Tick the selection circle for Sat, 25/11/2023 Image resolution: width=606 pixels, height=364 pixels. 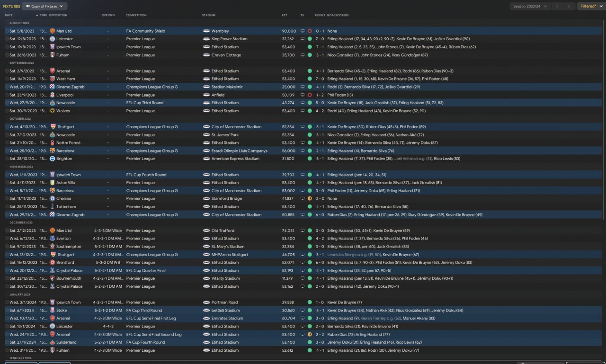tap(7, 206)
